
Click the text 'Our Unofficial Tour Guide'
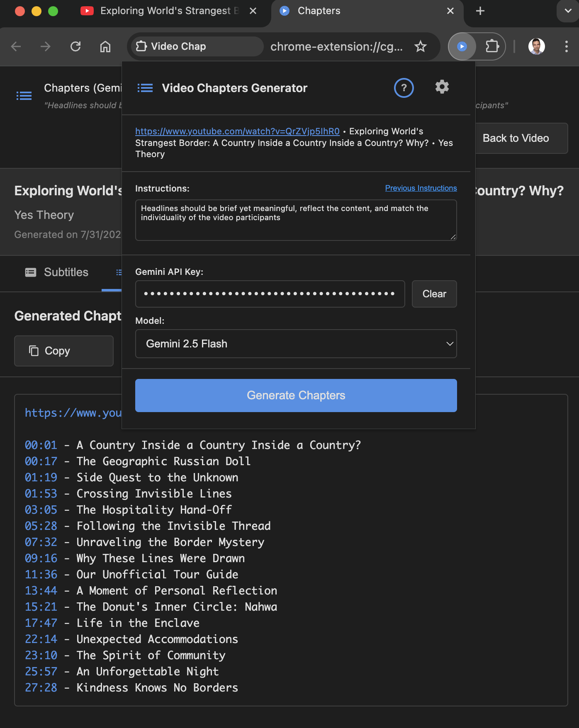(157, 575)
